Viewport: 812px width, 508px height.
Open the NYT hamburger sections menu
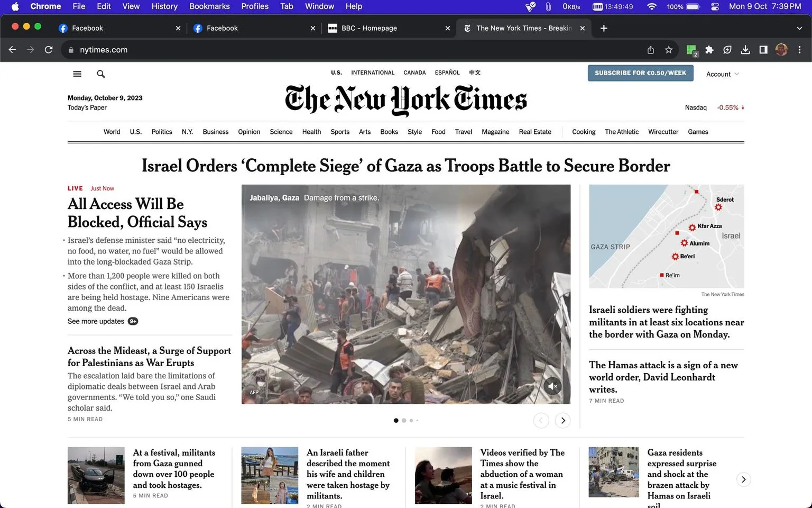[x=77, y=74]
